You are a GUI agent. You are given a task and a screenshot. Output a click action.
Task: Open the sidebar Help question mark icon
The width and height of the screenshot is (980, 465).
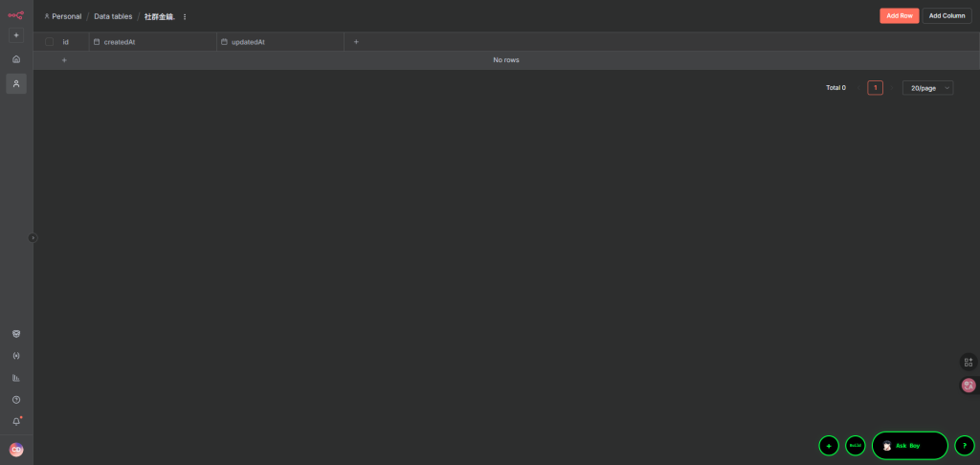(x=16, y=400)
